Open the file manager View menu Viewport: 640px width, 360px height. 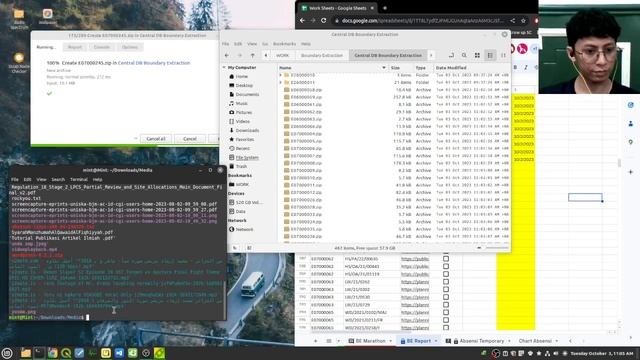pyautogui.click(x=252, y=44)
